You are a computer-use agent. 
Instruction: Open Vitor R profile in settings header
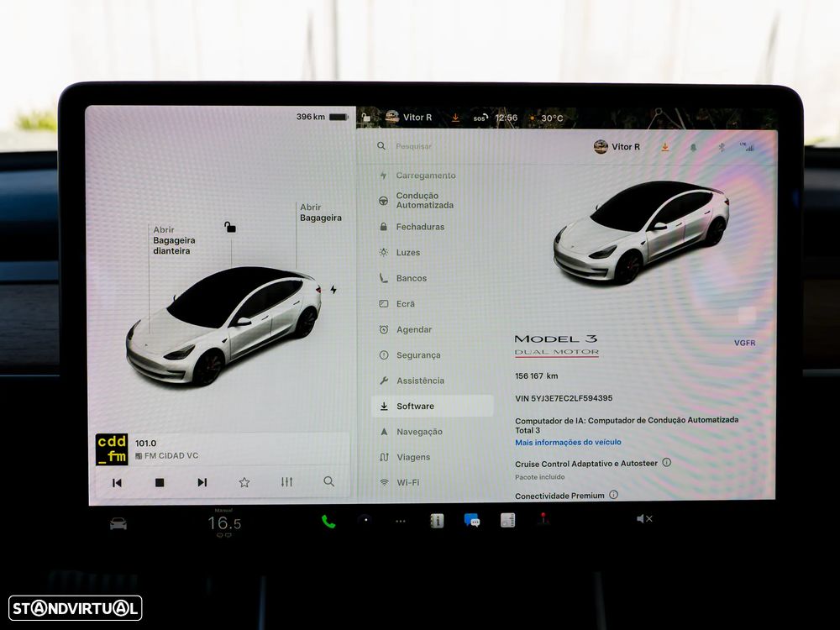pos(617,146)
